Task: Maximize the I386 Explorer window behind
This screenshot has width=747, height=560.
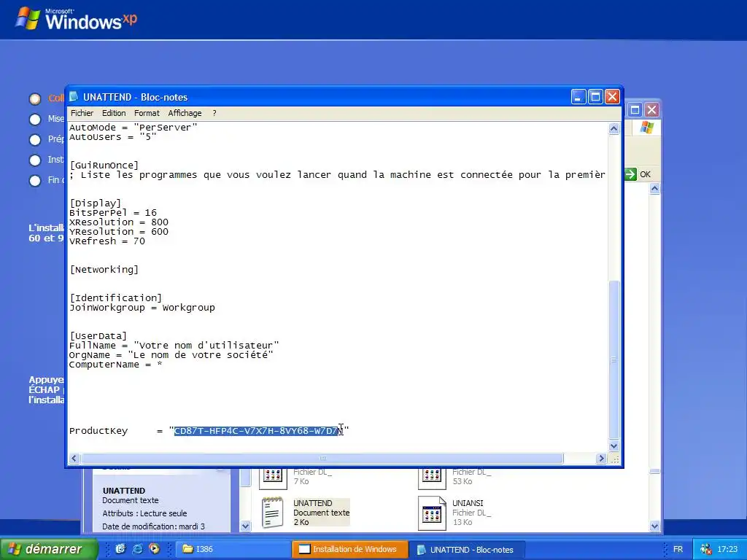Action: (635, 110)
